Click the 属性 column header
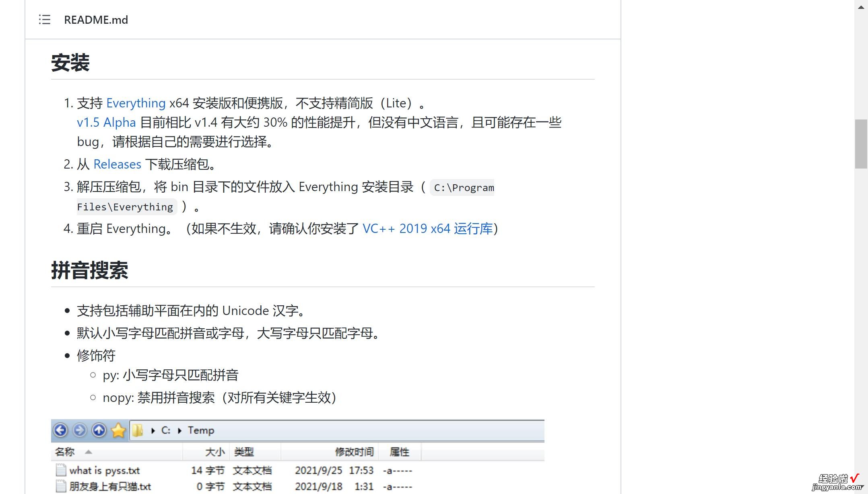 pyautogui.click(x=399, y=452)
